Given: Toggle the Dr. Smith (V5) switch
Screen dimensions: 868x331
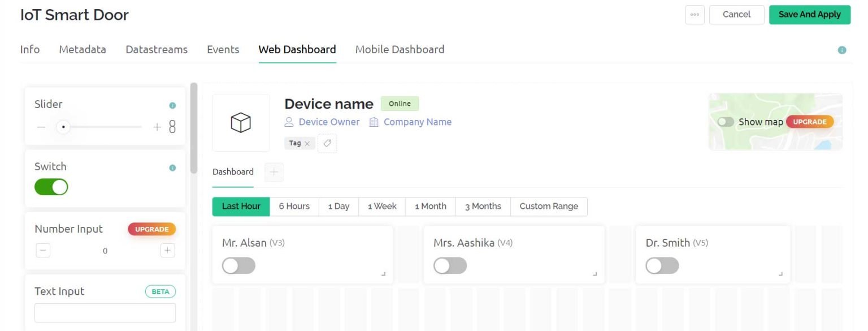Looking at the screenshot, I should click(662, 265).
